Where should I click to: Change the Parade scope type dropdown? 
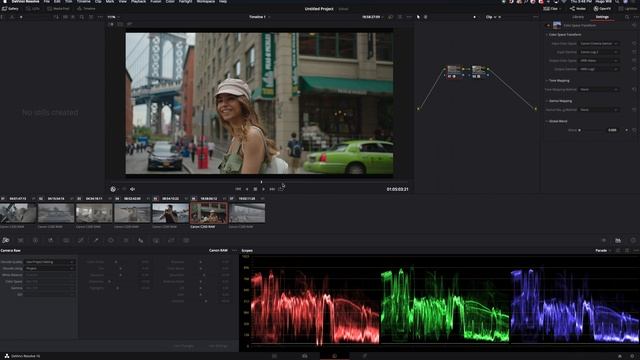point(602,251)
